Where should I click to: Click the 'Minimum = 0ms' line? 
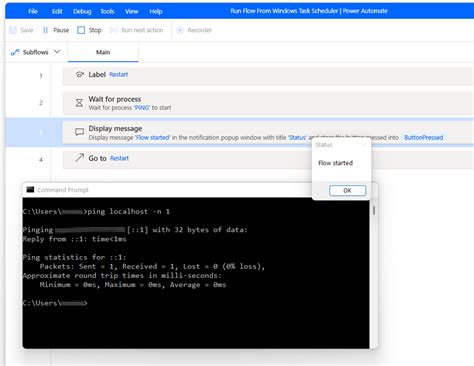(x=133, y=285)
